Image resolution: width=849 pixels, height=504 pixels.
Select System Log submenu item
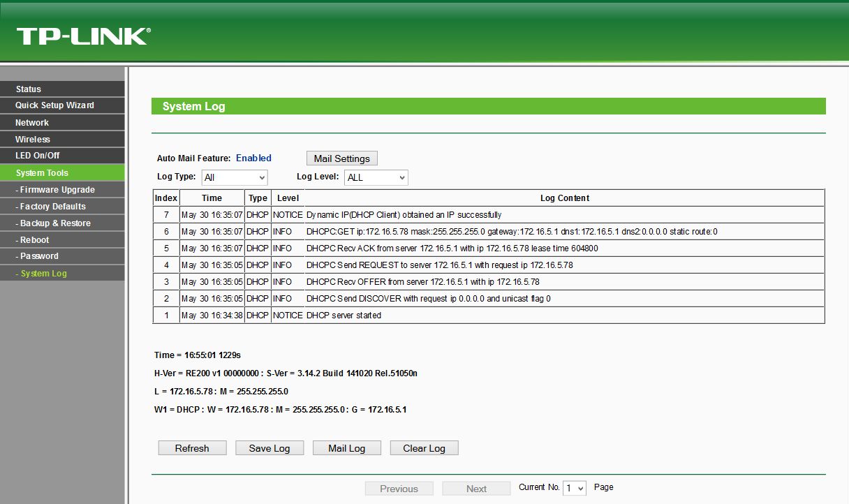point(62,273)
